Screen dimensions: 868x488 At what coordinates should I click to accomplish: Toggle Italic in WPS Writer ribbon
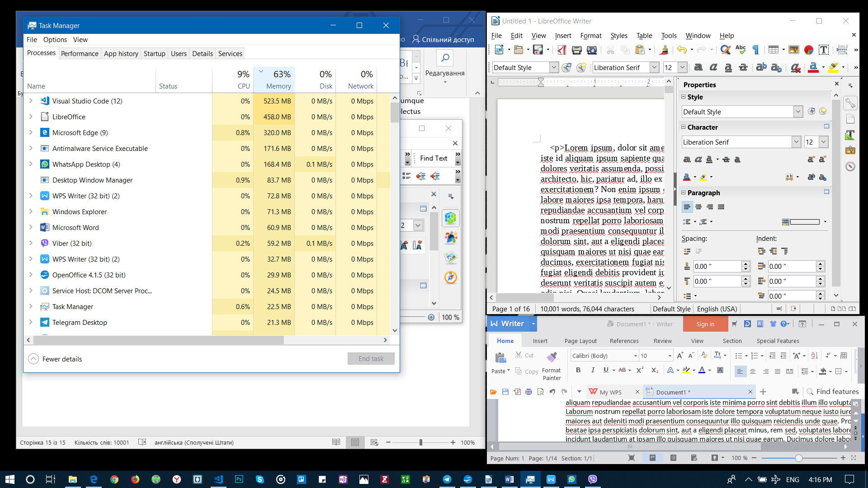click(x=593, y=370)
